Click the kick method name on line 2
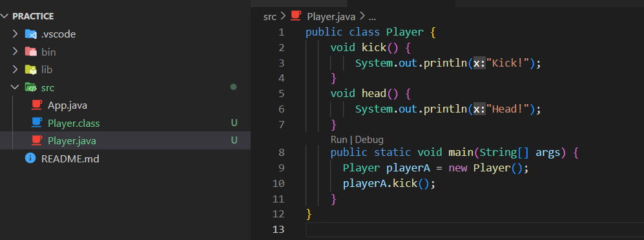 point(374,47)
